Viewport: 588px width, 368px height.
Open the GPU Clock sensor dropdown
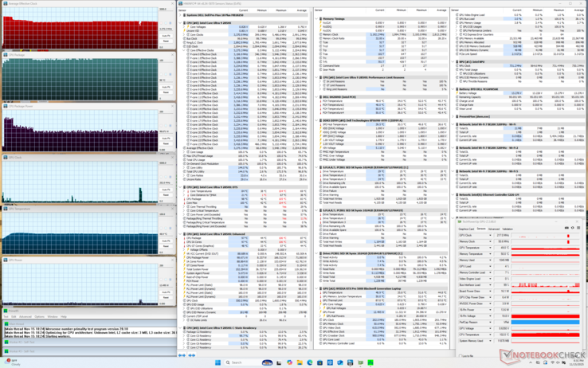click(x=491, y=236)
